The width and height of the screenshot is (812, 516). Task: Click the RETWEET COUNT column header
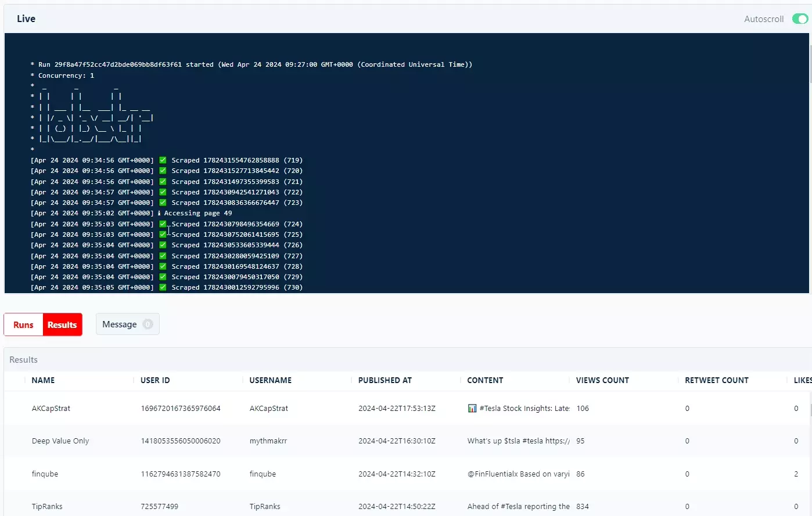pyautogui.click(x=716, y=380)
